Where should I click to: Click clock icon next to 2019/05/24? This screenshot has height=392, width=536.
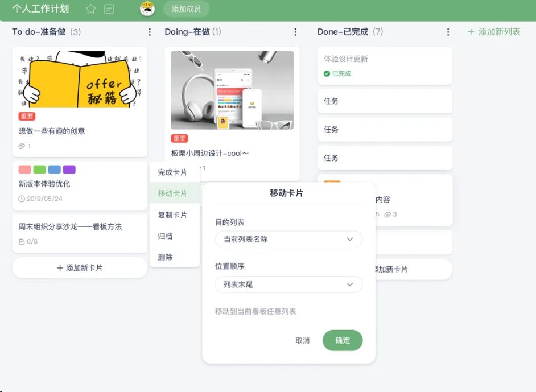(22, 199)
